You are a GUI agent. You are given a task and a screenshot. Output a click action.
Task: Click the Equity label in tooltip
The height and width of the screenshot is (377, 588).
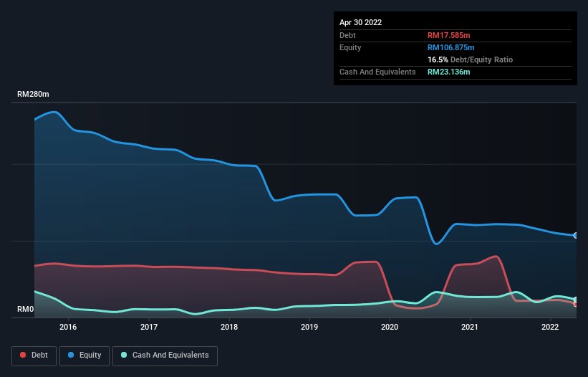coord(350,47)
